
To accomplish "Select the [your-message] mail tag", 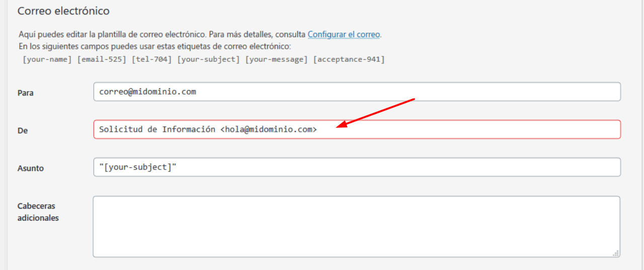I will coord(277,59).
